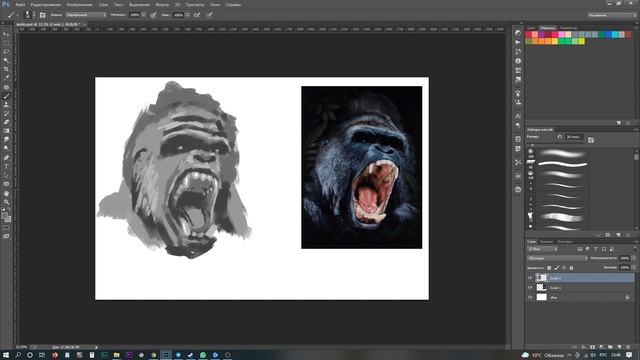Viewport: 640px width, 360px height.
Task: Select the Crop tool
Action: [6, 69]
